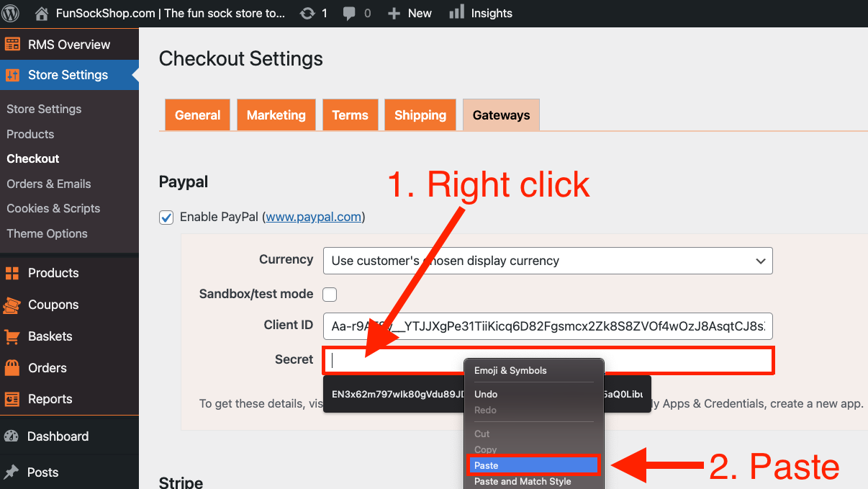The image size is (868, 489).
Task: Click the plus icon beside New
Action: [x=394, y=13]
